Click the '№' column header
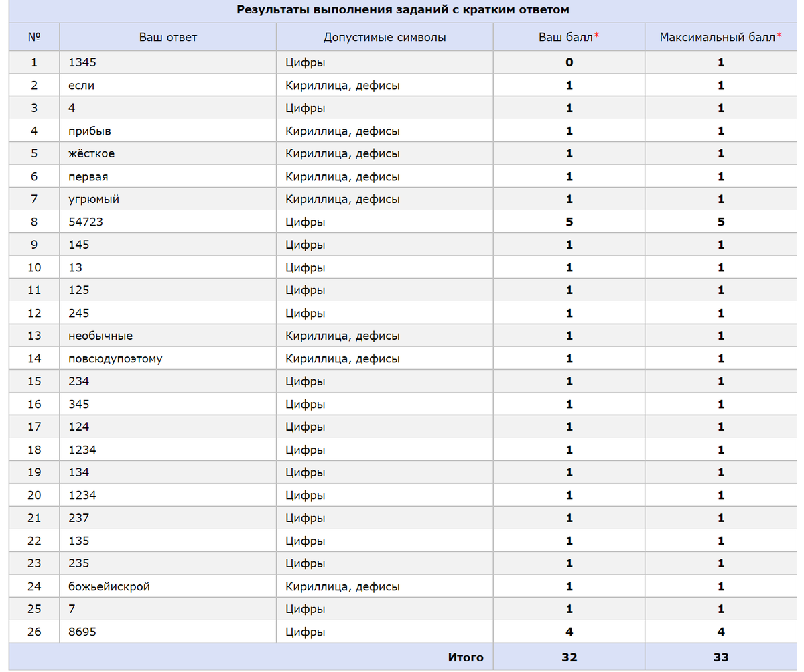 (x=34, y=37)
